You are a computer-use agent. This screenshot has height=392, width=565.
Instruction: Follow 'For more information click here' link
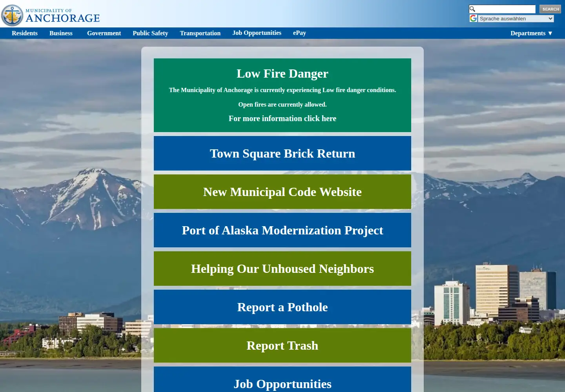click(282, 118)
